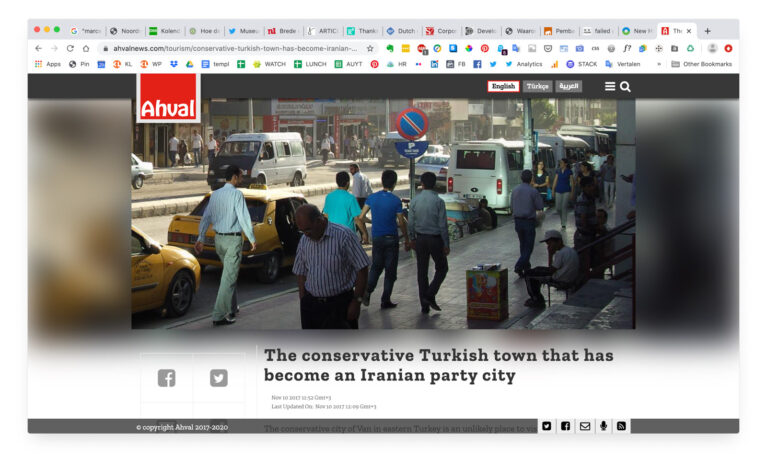Open the Chrome three-dot menu
Image resolution: width=767 pixels, height=470 pixels.
click(x=728, y=48)
